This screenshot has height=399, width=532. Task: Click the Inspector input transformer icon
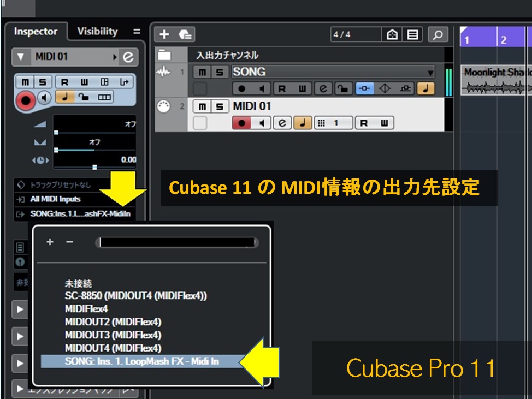pos(124,82)
